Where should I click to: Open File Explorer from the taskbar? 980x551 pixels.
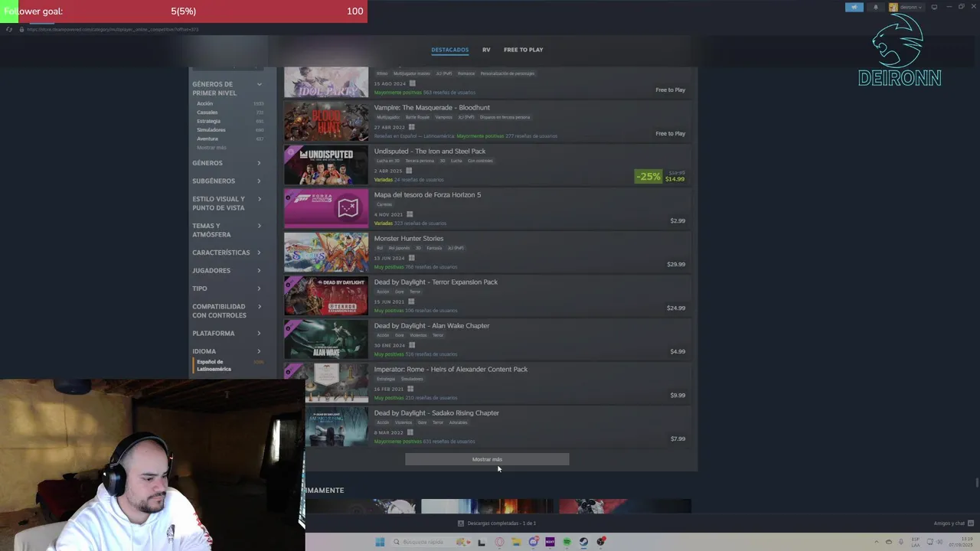[516, 542]
